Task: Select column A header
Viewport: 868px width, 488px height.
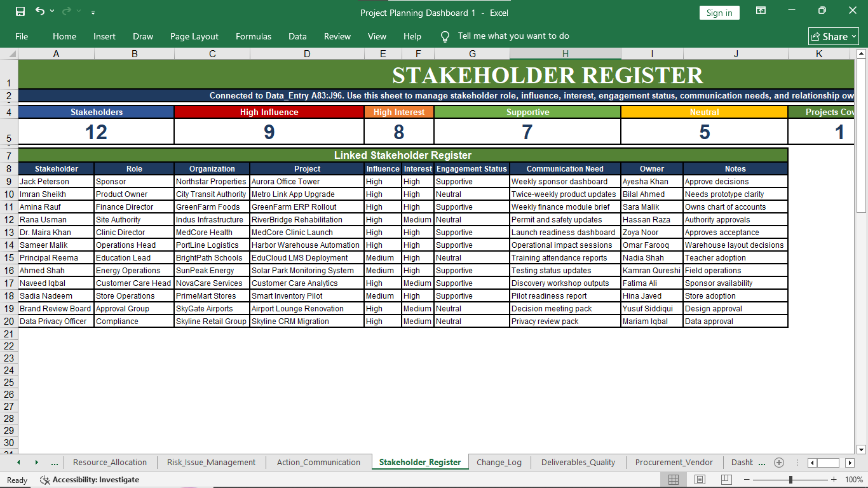Action: click(x=56, y=54)
